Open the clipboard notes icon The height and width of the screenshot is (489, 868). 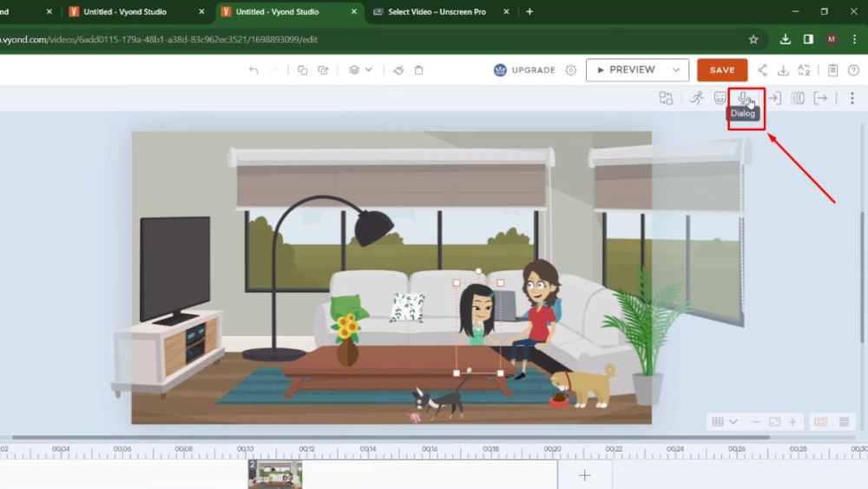pos(832,70)
